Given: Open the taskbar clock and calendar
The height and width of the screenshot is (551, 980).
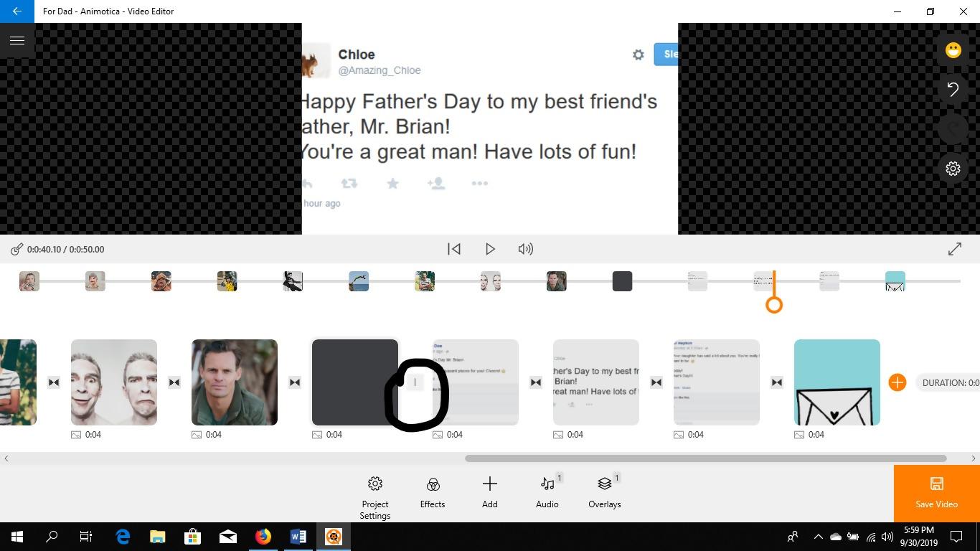Looking at the screenshot, I should 919,537.
